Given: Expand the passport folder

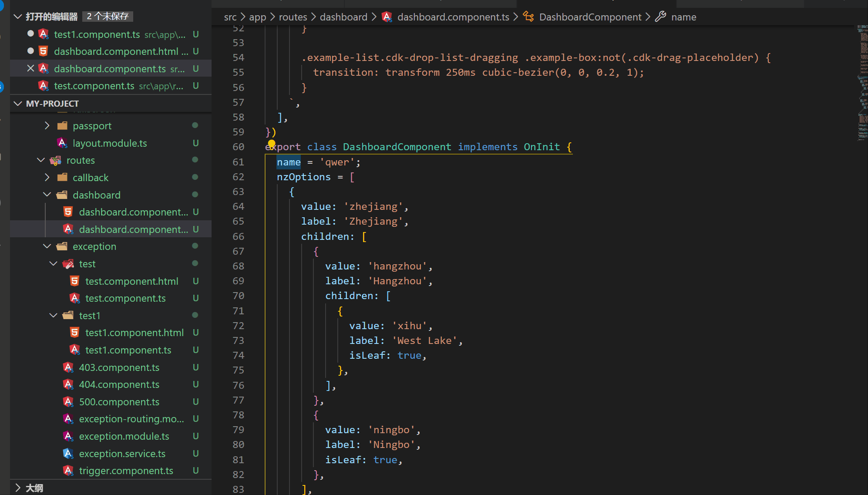Looking at the screenshot, I should (x=47, y=126).
